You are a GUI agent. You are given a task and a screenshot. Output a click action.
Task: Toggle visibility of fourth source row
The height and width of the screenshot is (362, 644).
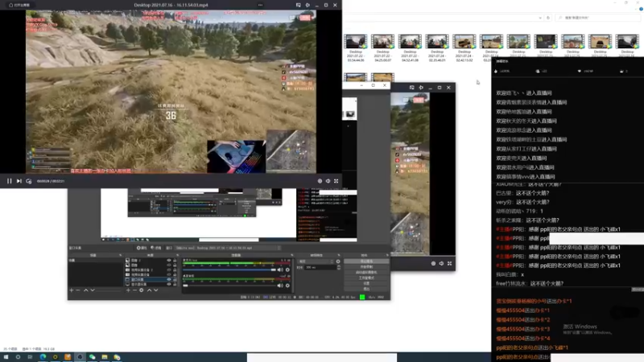pyautogui.click(x=169, y=274)
